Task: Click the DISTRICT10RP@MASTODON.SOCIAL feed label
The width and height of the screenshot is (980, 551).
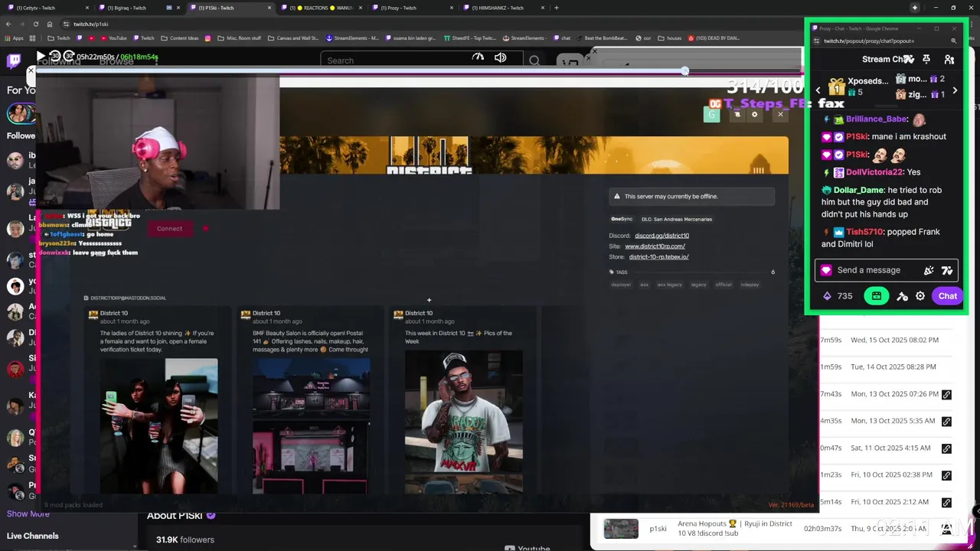Action: 128,298
